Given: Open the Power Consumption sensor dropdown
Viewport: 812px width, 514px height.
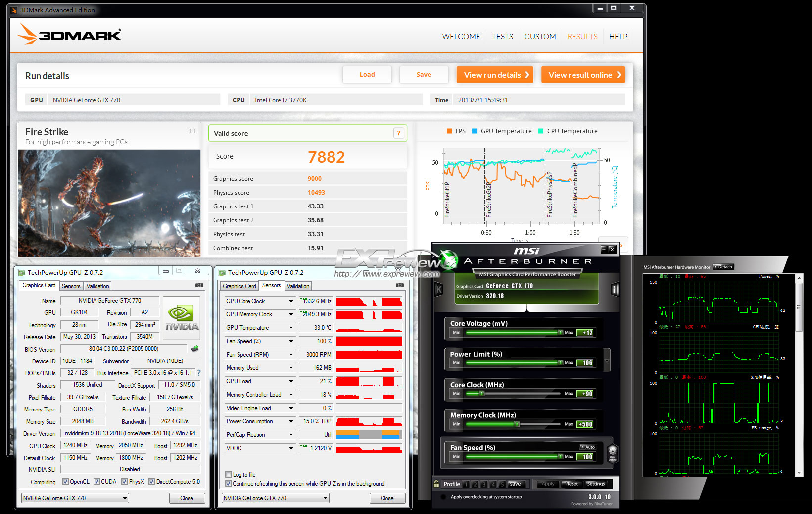Looking at the screenshot, I should 291,421.
